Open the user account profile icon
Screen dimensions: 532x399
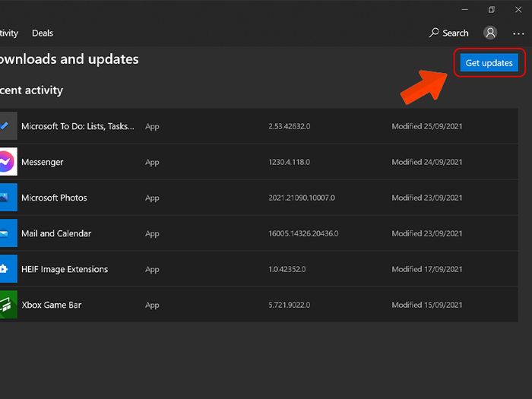[x=490, y=33]
